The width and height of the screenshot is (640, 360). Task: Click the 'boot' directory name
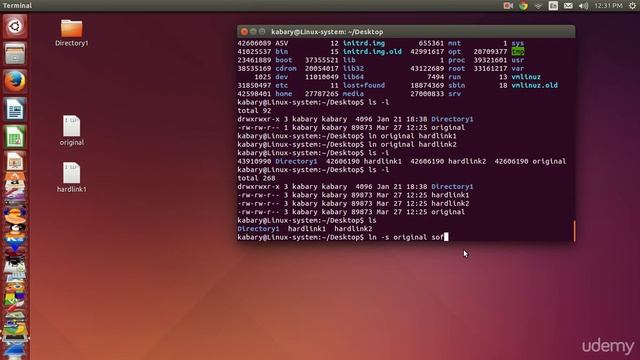pos(284,60)
